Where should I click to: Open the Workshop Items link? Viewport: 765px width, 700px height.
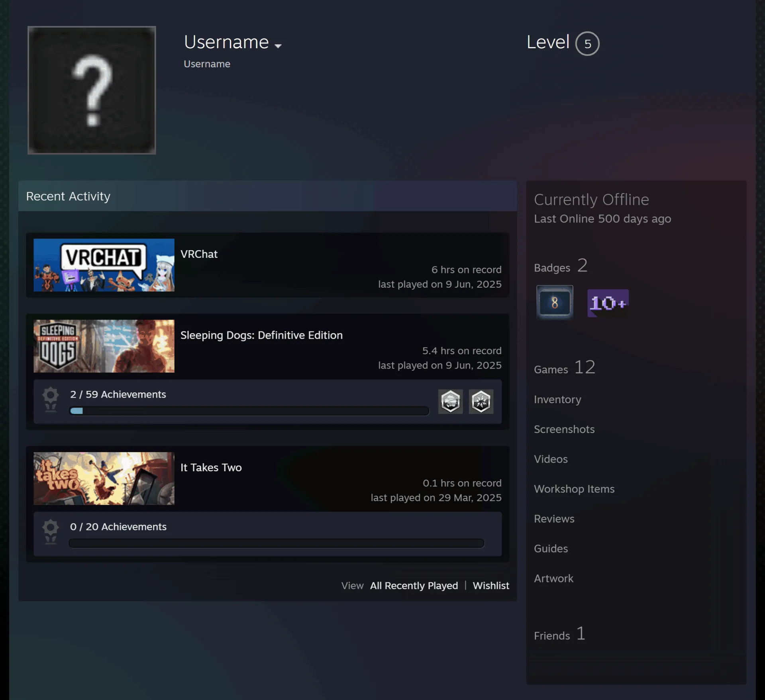pos(574,489)
